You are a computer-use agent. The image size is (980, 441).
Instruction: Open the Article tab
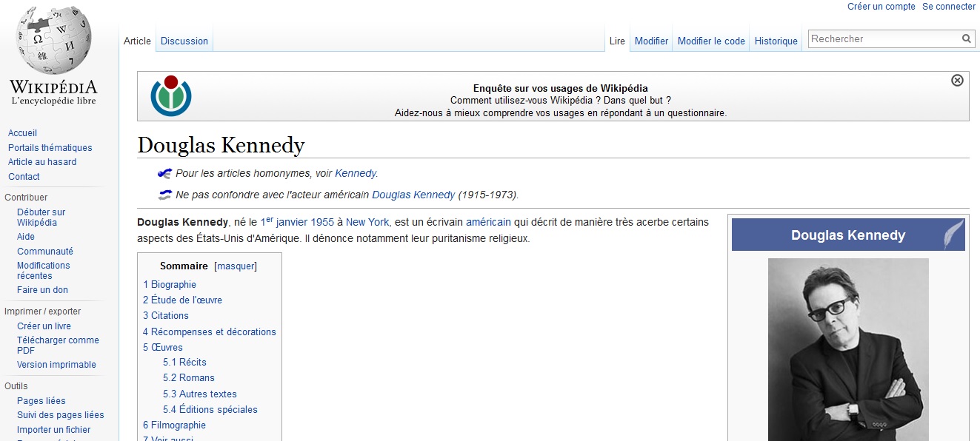pos(137,41)
